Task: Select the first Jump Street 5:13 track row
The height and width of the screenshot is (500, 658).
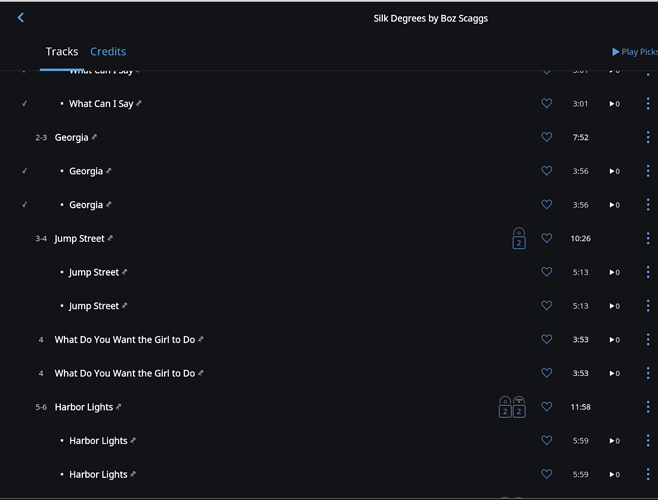Action: [329, 272]
